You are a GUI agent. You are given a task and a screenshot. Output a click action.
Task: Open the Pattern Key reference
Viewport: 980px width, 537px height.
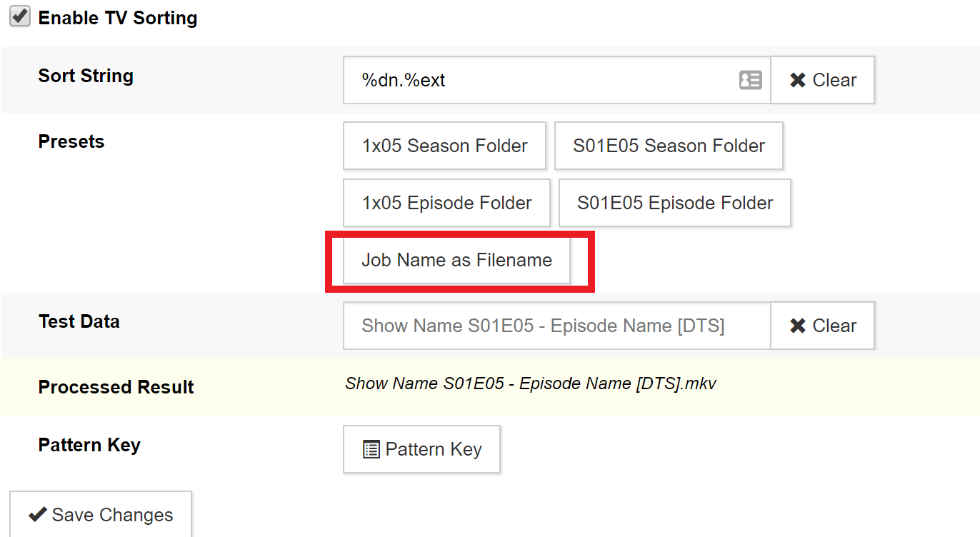[421, 449]
